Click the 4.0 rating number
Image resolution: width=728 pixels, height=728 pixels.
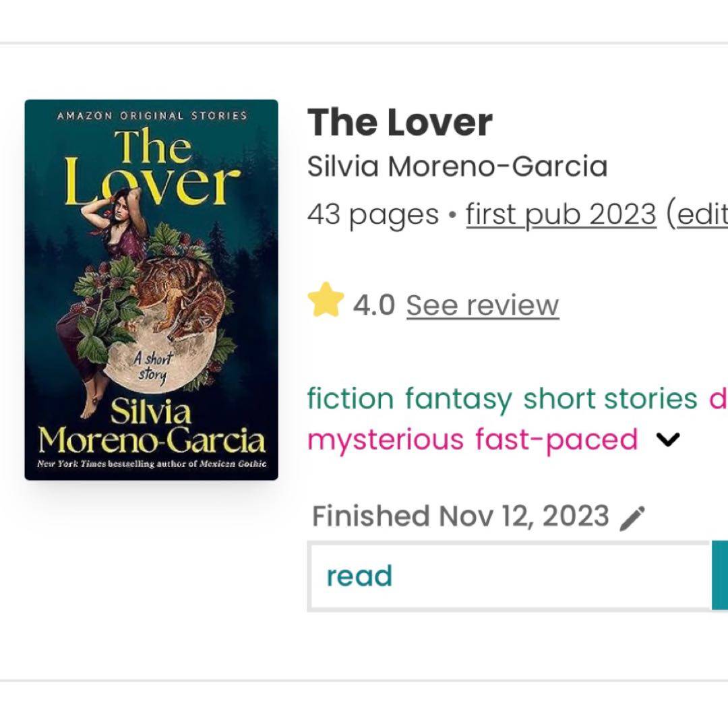(373, 305)
